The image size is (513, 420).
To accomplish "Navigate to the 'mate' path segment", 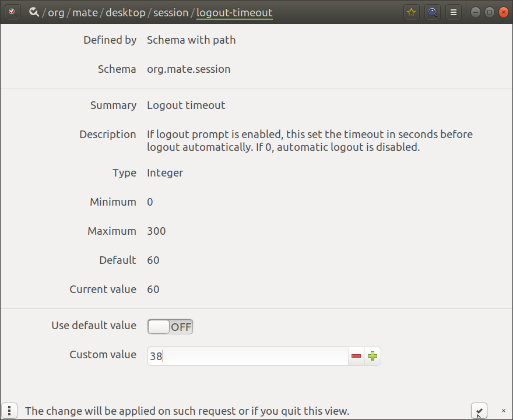I will (x=85, y=12).
